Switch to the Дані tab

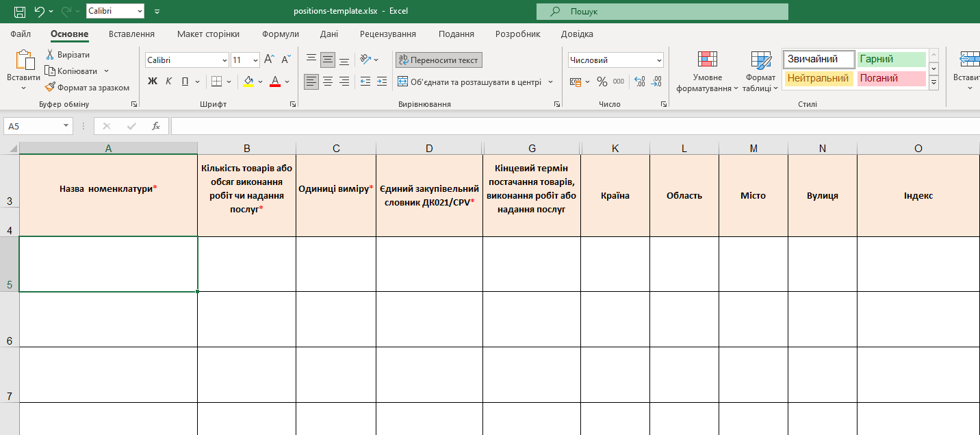(328, 34)
